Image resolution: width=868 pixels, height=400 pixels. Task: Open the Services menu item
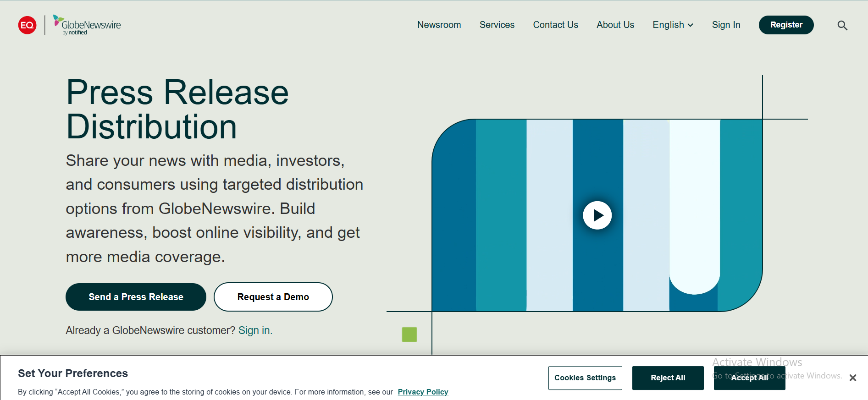point(497,25)
